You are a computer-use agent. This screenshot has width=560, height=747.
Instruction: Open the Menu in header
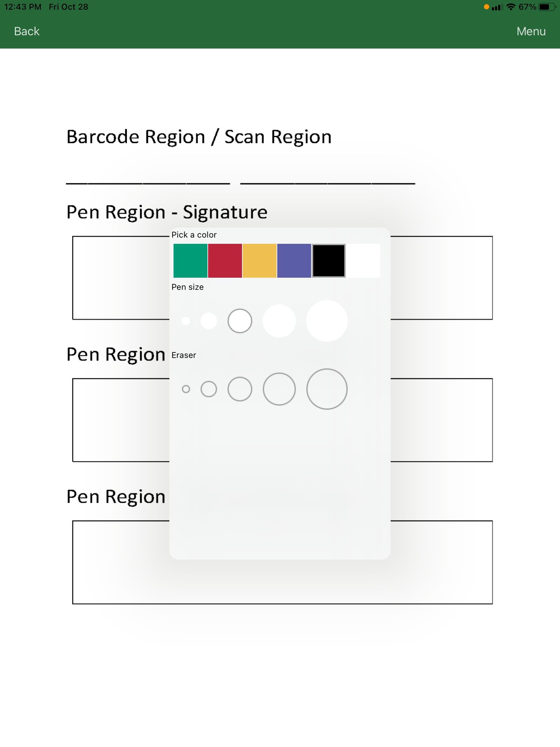click(x=531, y=31)
